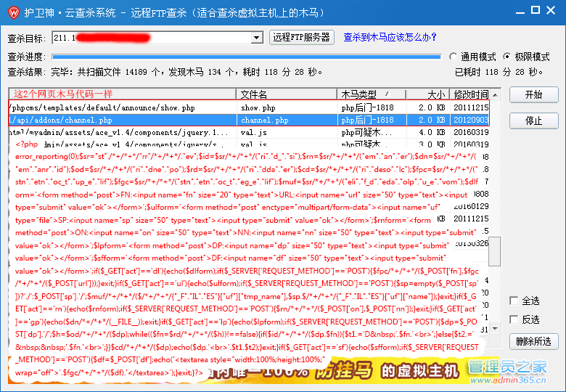Sort by the 大小 column header

coord(427,94)
